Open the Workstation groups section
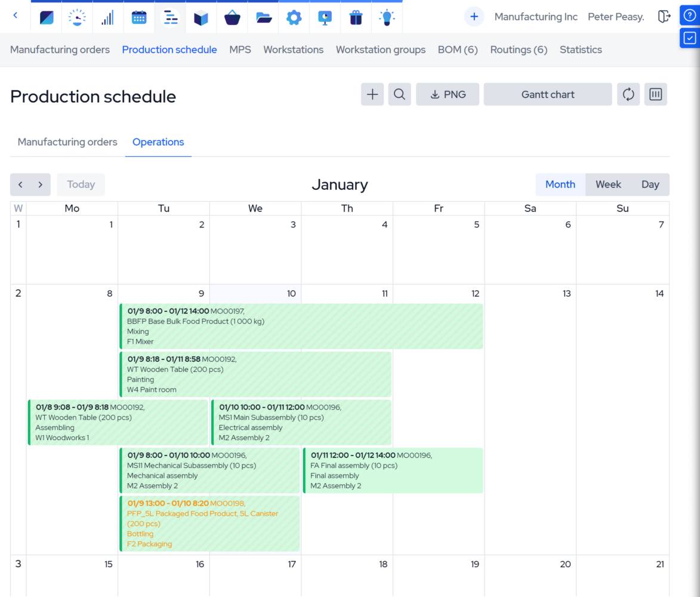Image resolution: width=700 pixels, height=597 pixels. [x=380, y=50]
